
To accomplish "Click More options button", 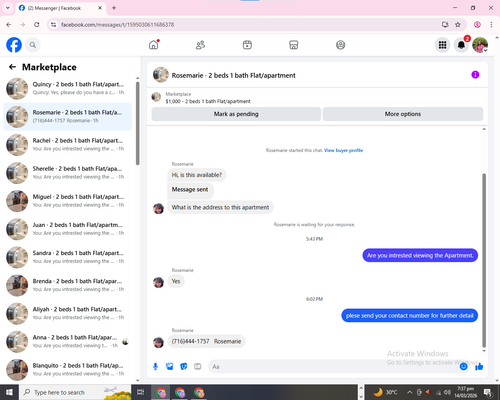I will [x=403, y=114].
